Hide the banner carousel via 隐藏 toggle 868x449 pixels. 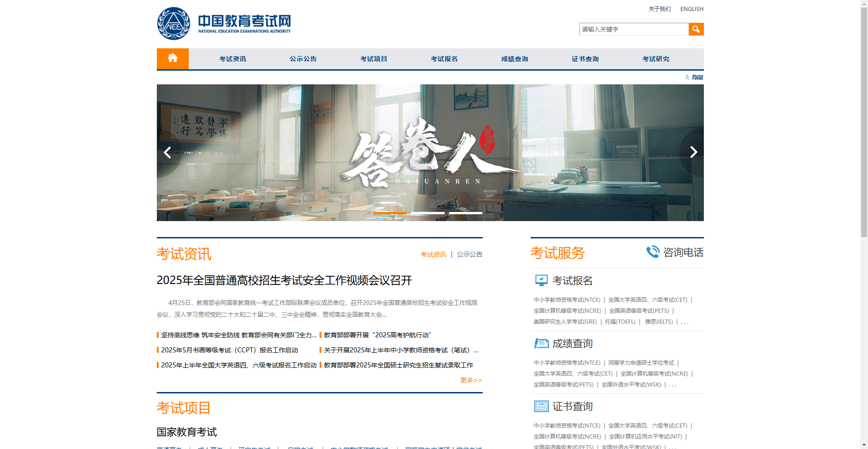pyautogui.click(x=698, y=77)
